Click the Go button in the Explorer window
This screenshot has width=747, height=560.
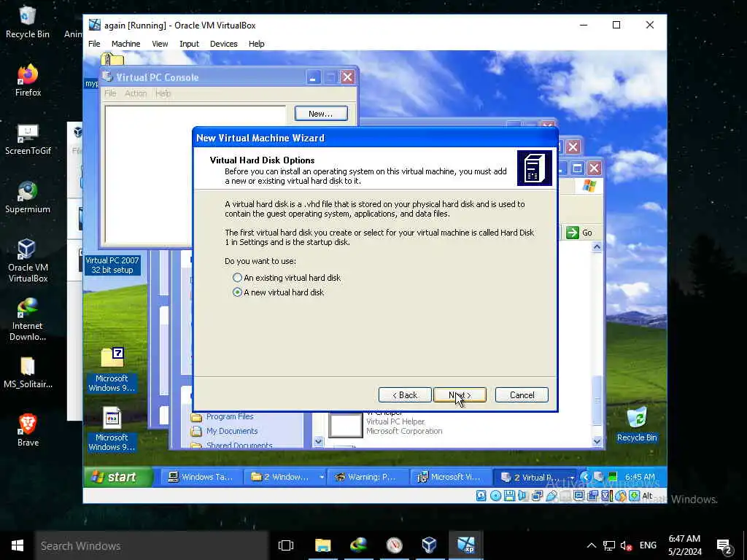(x=579, y=233)
